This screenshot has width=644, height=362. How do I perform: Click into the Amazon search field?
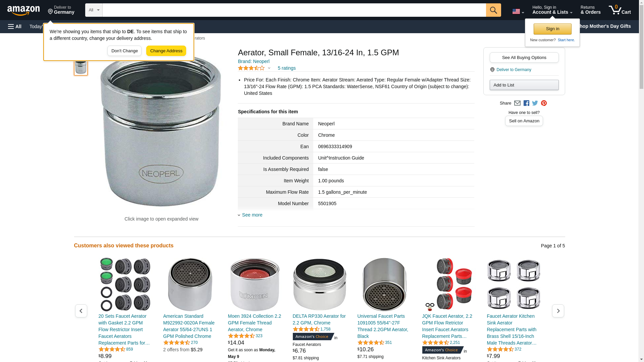[294, 10]
